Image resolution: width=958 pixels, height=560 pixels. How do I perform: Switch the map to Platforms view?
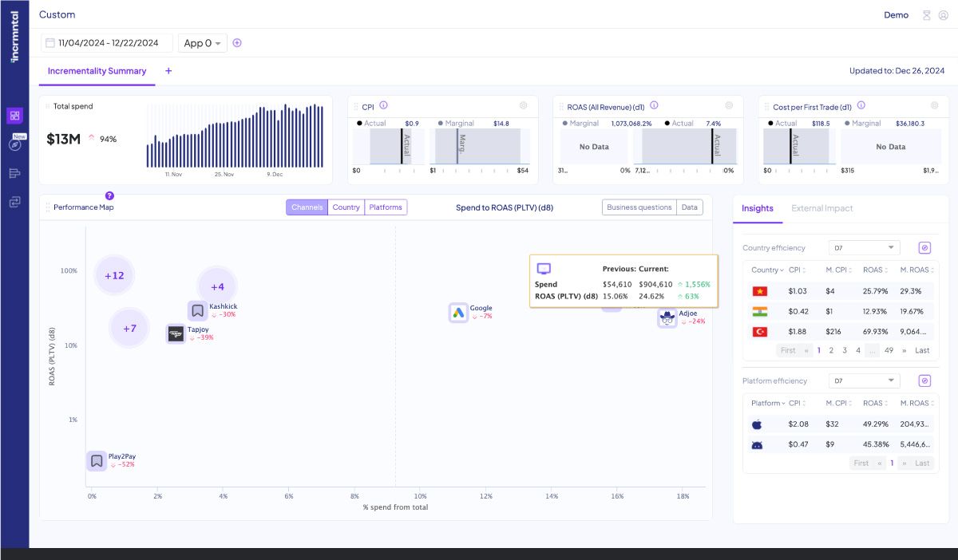pos(386,207)
